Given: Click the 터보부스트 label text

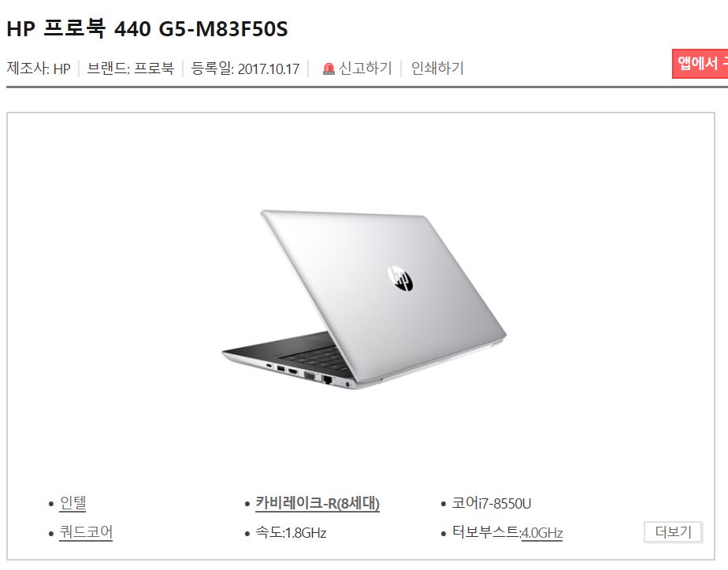Looking at the screenshot, I should coord(486,532).
